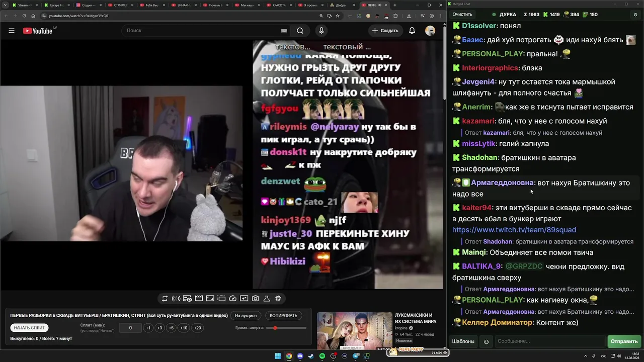Open player settings gear in toolbar
644x362 pixels.
tap(278, 299)
